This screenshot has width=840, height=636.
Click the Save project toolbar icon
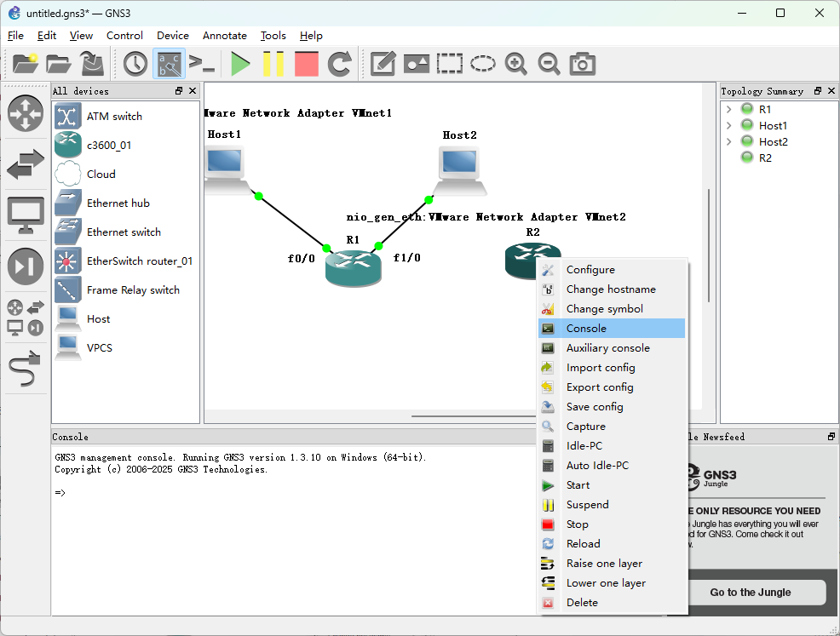pos(92,64)
